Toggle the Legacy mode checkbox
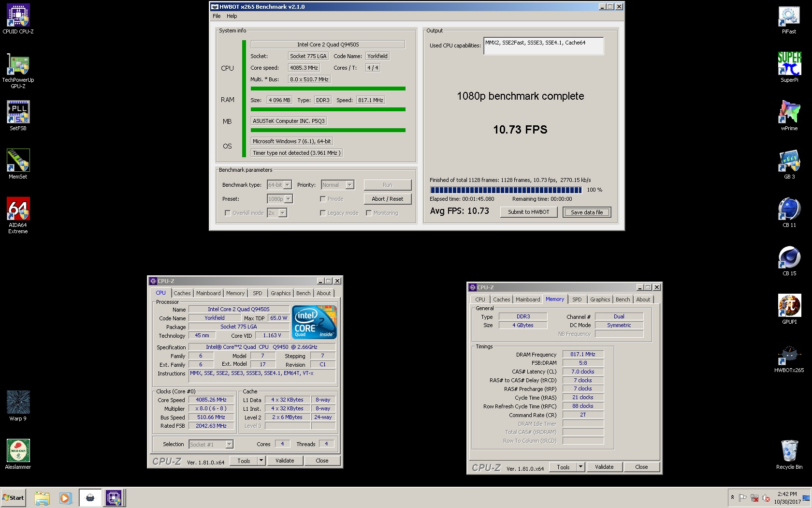 [323, 213]
